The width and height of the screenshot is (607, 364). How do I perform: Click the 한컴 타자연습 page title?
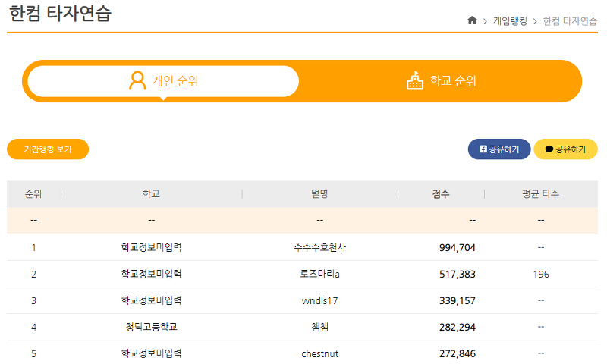(60, 13)
